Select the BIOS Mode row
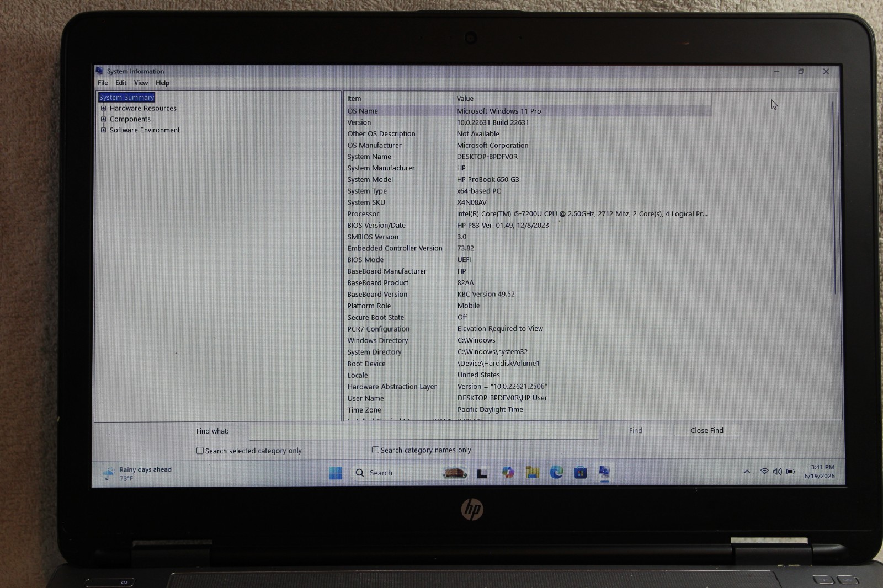This screenshot has height=588, width=883. pyautogui.click(x=528, y=260)
